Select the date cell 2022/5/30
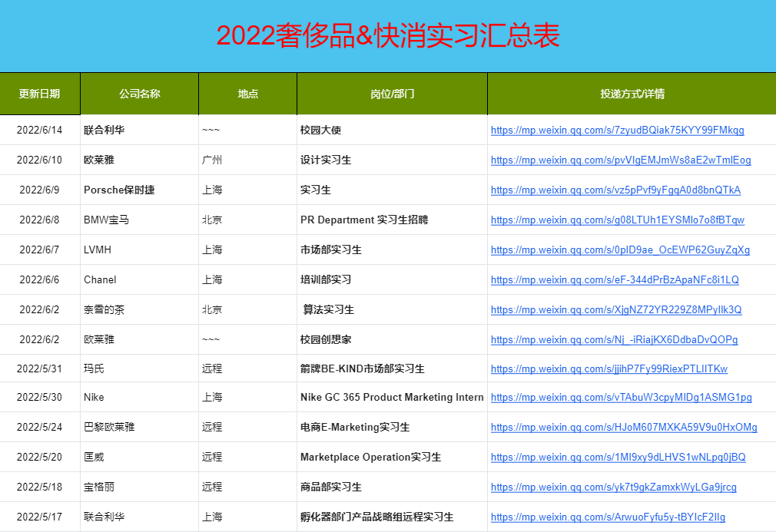The width and height of the screenshot is (776, 532). [x=40, y=397]
